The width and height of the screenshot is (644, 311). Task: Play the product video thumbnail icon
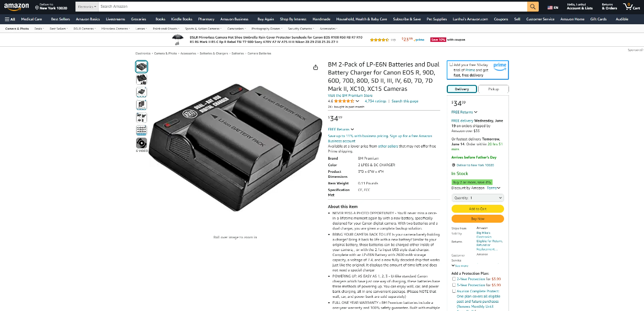[141, 143]
